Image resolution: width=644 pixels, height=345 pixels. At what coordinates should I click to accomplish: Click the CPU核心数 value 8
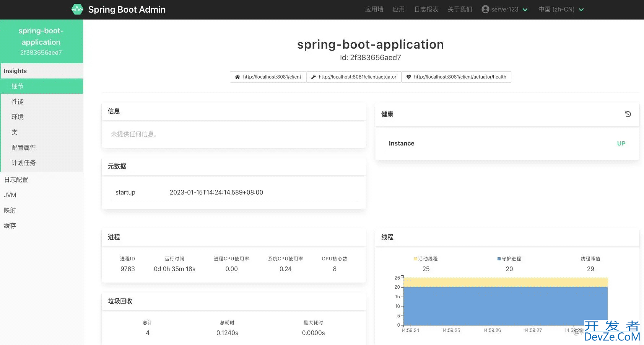pos(335,269)
